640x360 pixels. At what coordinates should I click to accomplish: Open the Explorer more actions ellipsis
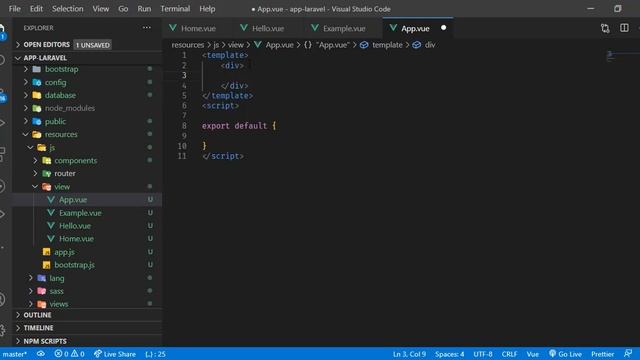(147, 28)
